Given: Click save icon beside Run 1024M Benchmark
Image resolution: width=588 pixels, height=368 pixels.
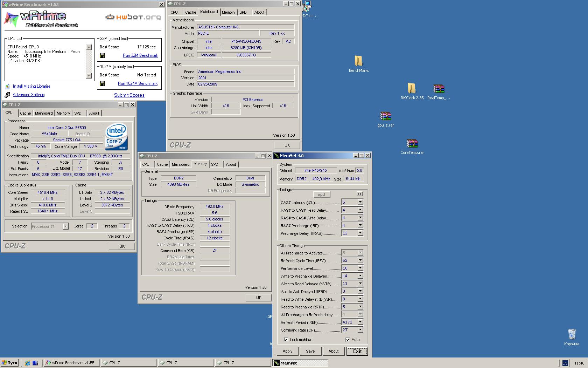Looking at the screenshot, I should point(102,83).
